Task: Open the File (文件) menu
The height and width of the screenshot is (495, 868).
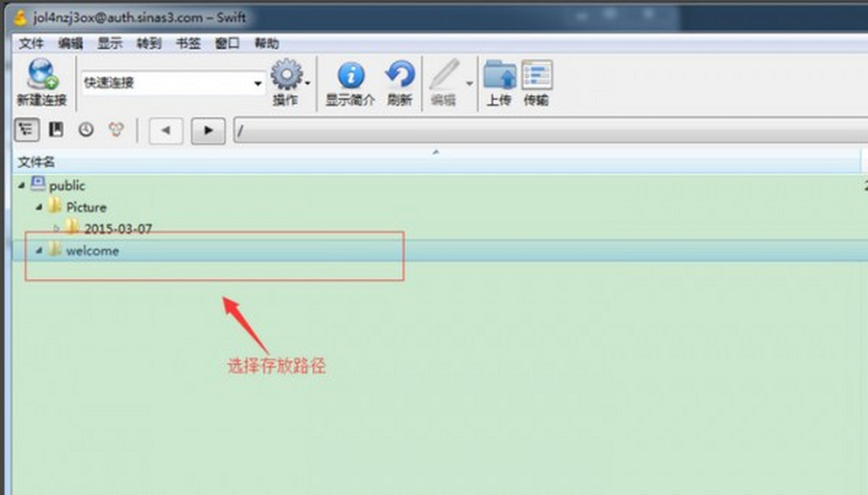Action: (31, 43)
